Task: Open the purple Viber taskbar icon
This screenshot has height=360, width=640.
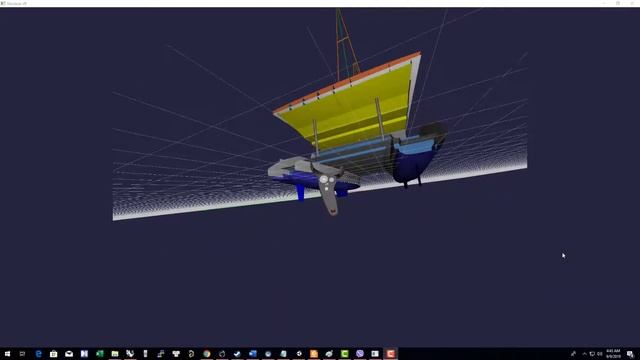Action: pos(360,353)
